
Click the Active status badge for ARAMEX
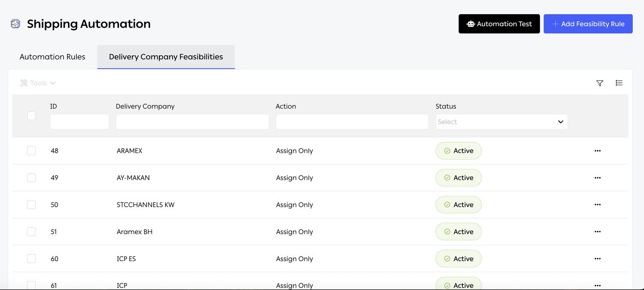pyautogui.click(x=459, y=151)
